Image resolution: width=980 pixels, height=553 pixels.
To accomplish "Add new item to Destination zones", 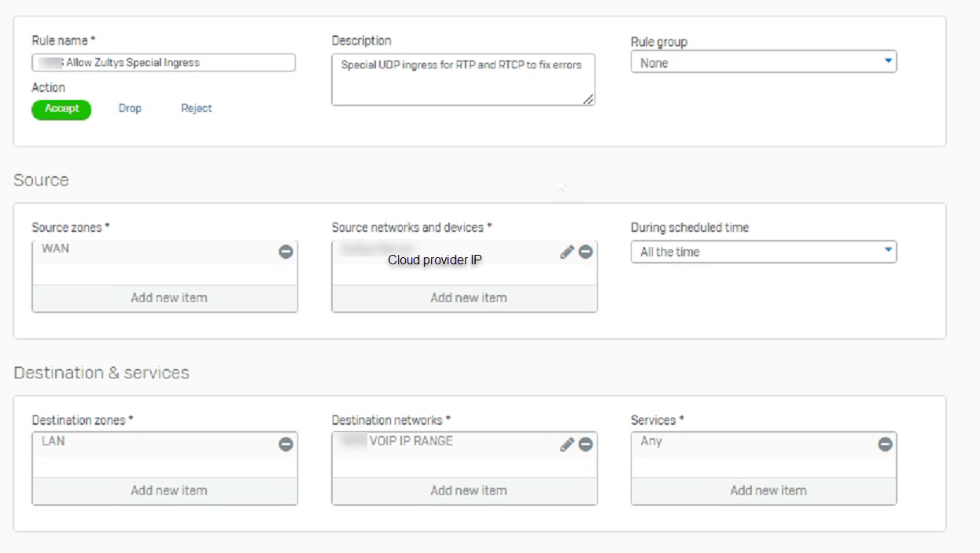I will [x=165, y=491].
